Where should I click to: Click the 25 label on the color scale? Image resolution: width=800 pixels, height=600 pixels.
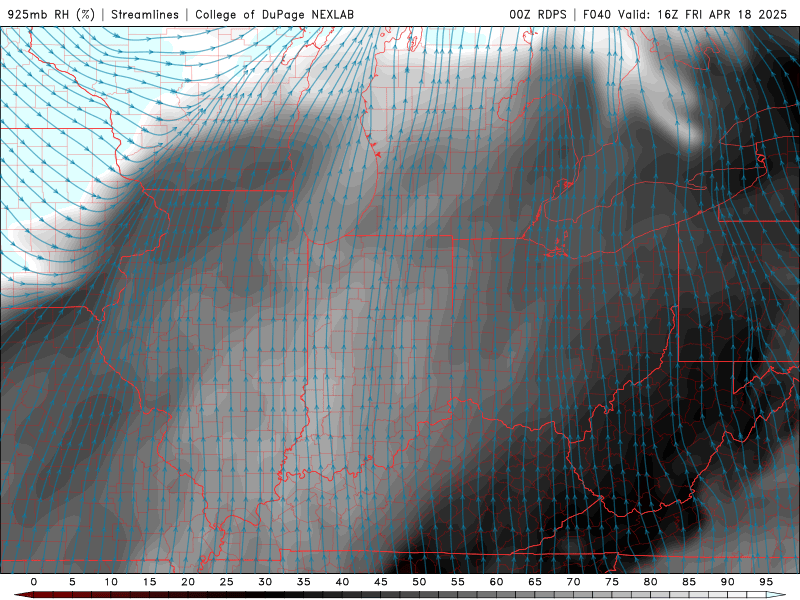[227, 582]
